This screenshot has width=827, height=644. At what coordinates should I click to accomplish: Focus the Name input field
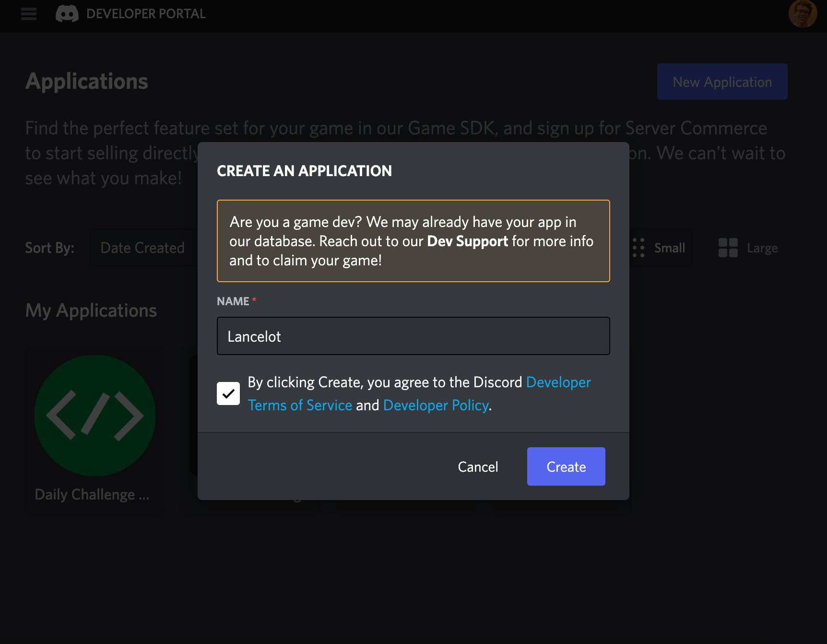tap(413, 336)
